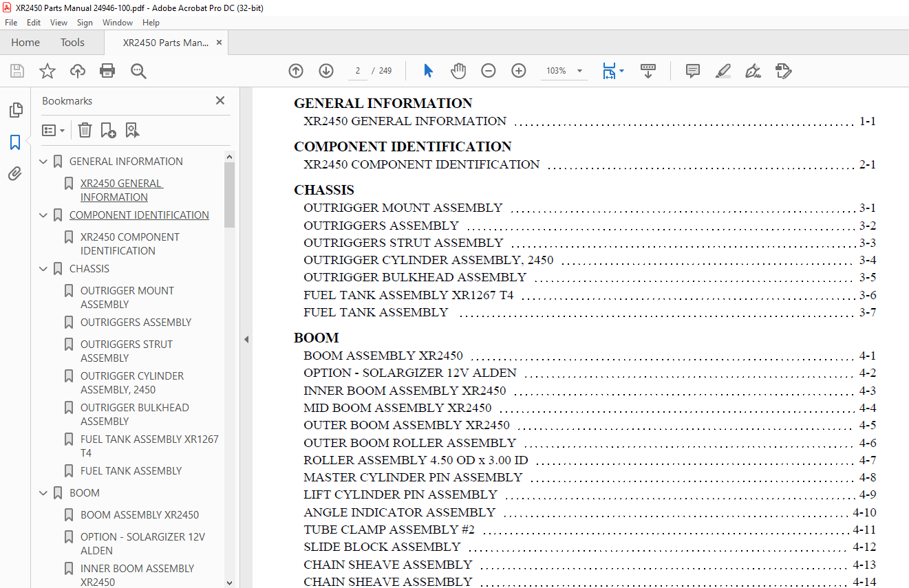Screen dimensions: 909x588
Task: Switch to the Home tab
Action: (25, 43)
